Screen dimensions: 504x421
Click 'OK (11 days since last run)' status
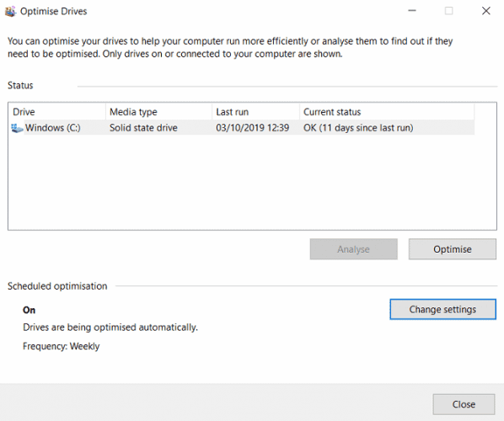(358, 128)
